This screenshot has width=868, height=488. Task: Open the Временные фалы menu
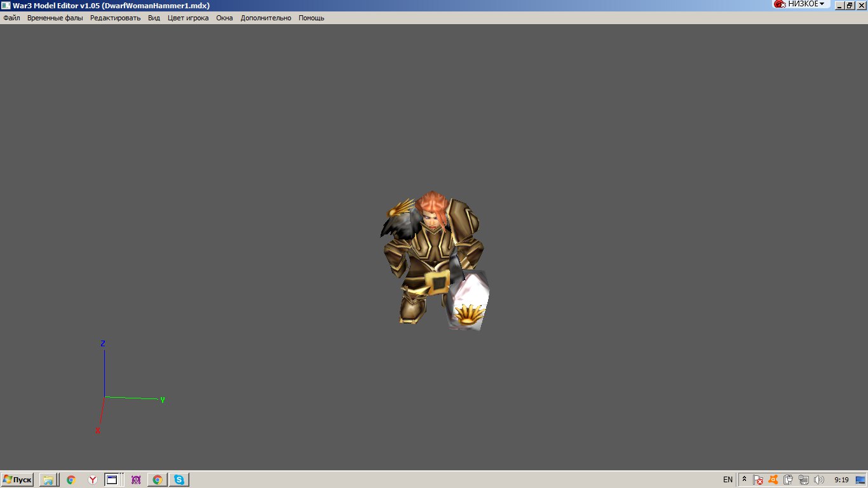click(x=55, y=18)
